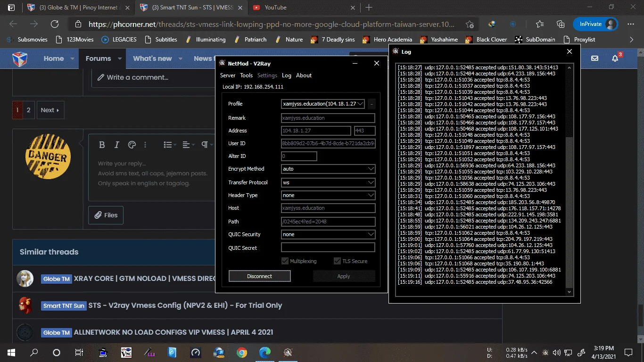
Task: Open the What's new navigation tab
Action: [x=152, y=58]
